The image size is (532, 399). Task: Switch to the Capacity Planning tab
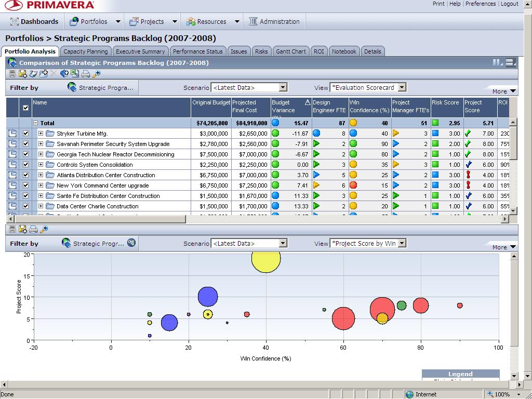pos(86,51)
